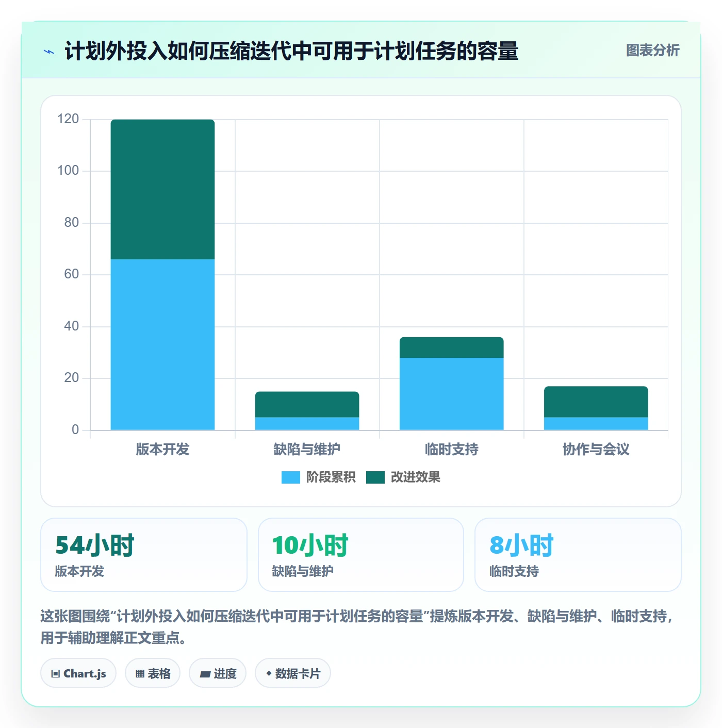Click the blue 阶段累积 legend swatch
This screenshot has height=728, width=722.
[290, 477]
